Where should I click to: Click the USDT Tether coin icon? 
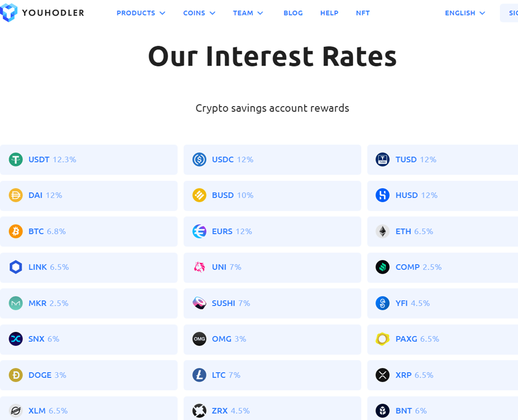[15, 160]
